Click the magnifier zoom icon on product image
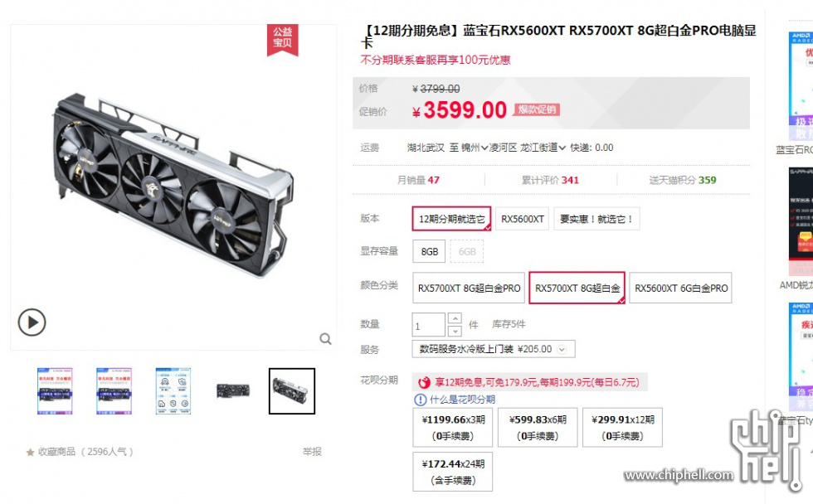 point(325,339)
